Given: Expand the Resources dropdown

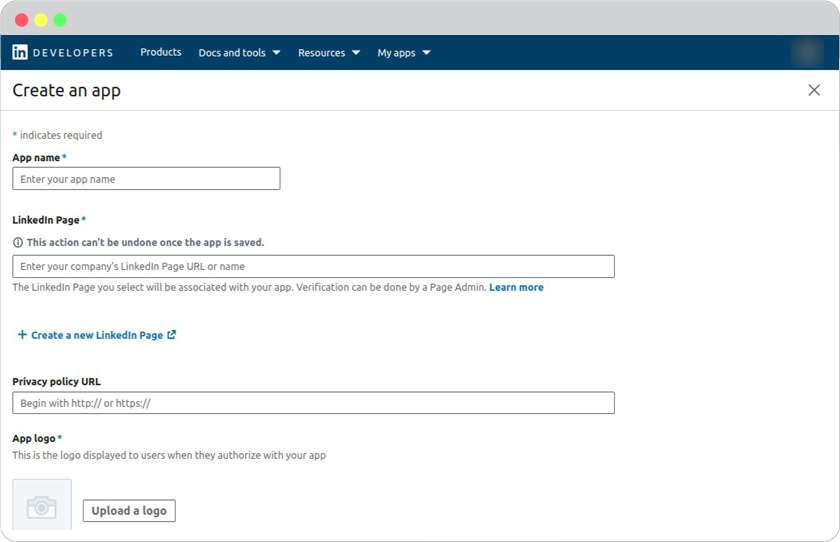Looking at the screenshot, I should [329, 53].
